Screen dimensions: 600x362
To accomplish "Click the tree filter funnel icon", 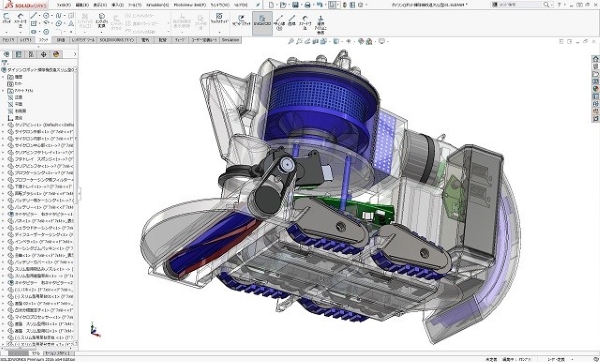I will [x=5, y=62].
